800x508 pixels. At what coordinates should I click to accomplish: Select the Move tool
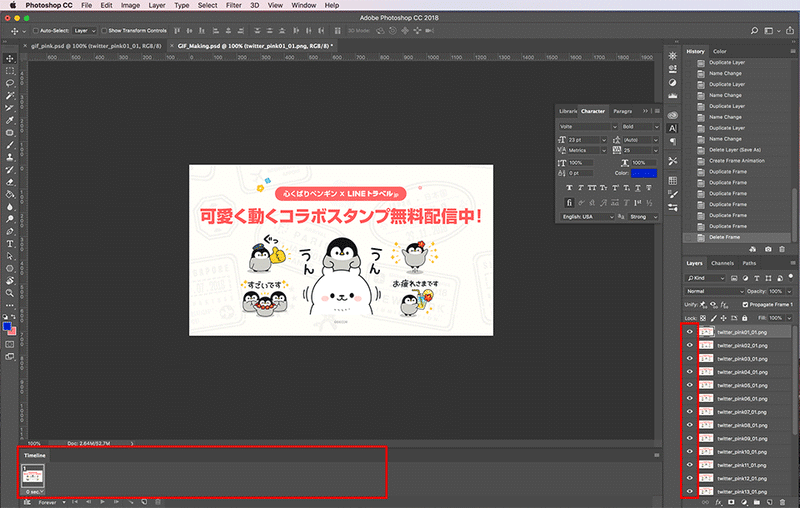10,59
